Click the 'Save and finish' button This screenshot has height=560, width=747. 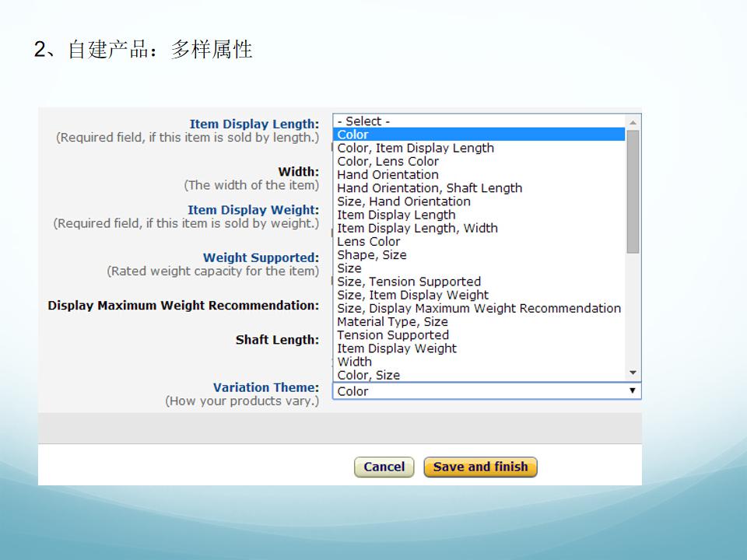click(480, 467)
